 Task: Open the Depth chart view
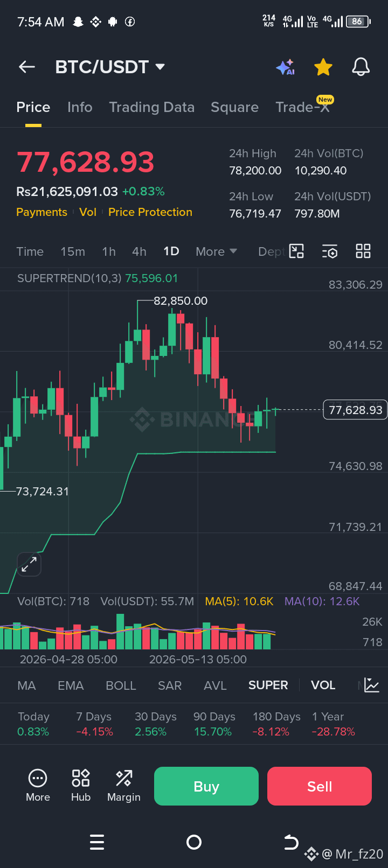[x=271, y=251]
